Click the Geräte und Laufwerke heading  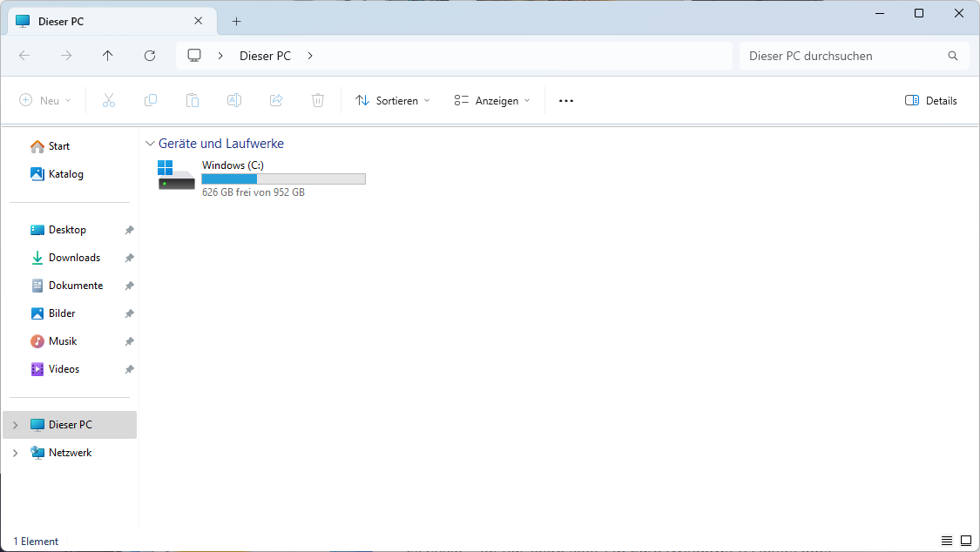click(x=221, y=144)
